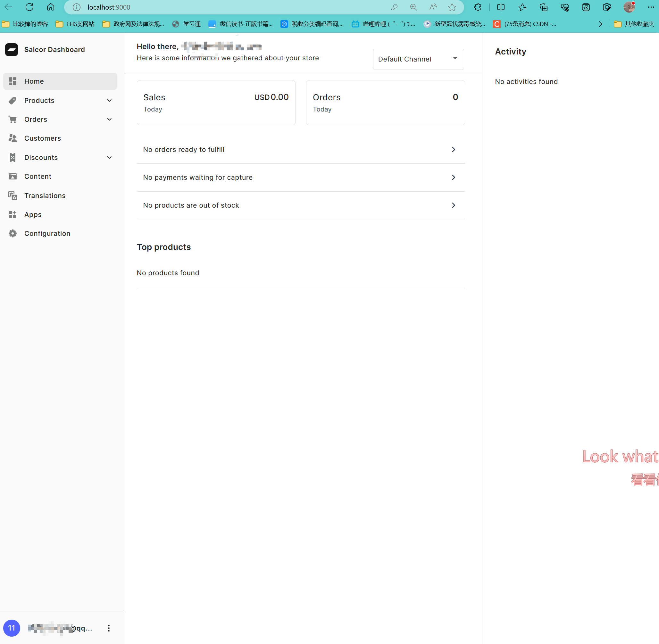Click the Apps grid icon
The height and width of the screenshot is (644, 659).
(x=13, y=214)
